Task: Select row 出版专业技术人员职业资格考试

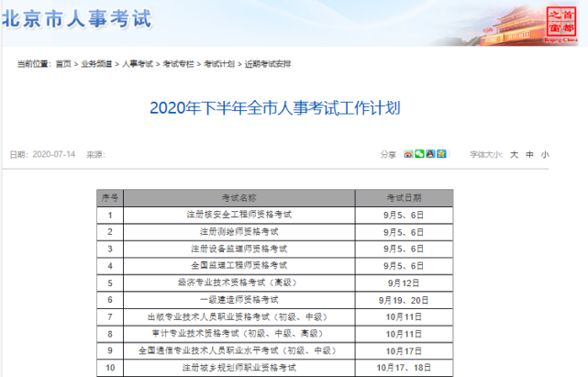Action: click(275, 317)
